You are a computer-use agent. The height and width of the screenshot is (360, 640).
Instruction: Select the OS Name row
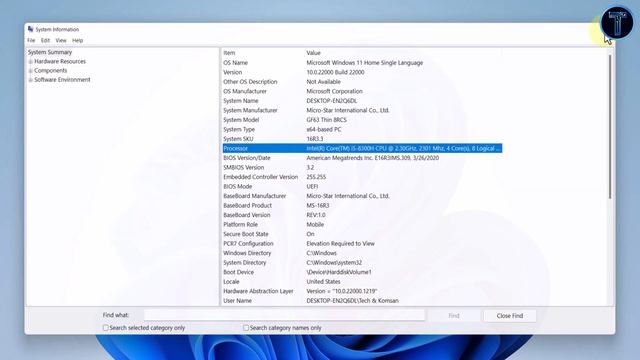click(362, 63)
